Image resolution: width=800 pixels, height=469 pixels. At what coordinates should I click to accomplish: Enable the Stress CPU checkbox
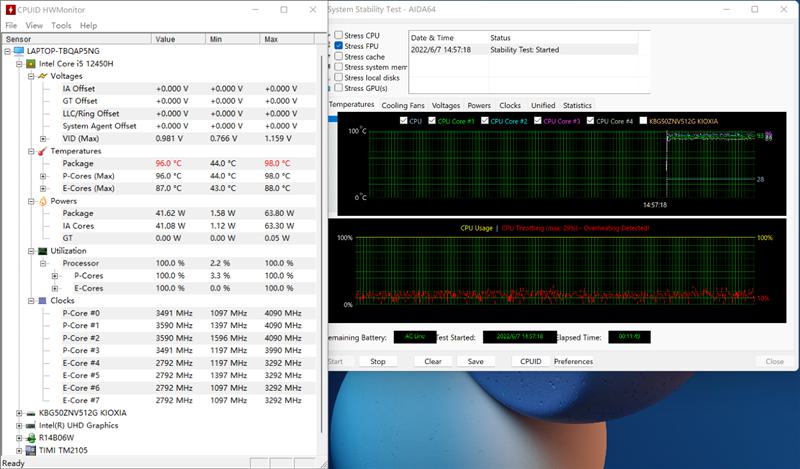(338, 35)
